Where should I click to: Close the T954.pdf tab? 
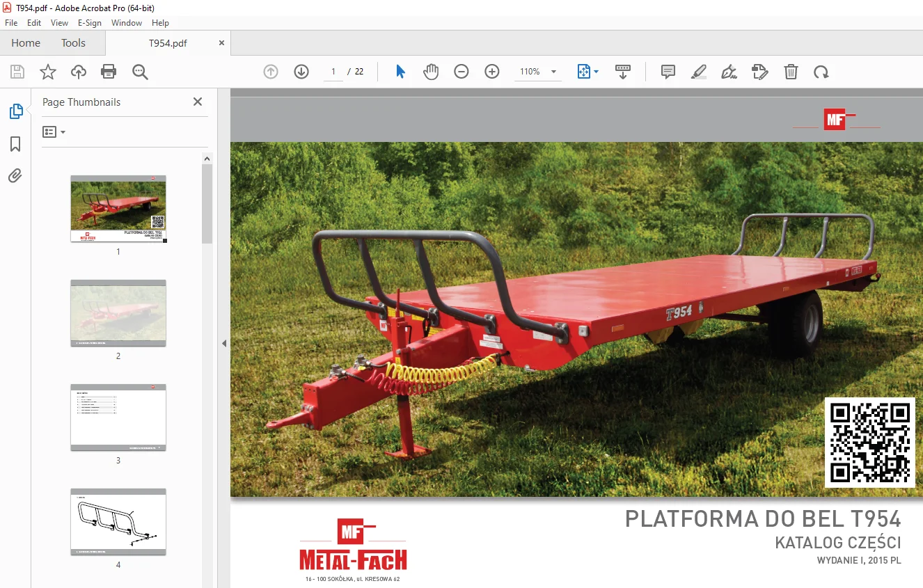[221, 43]
